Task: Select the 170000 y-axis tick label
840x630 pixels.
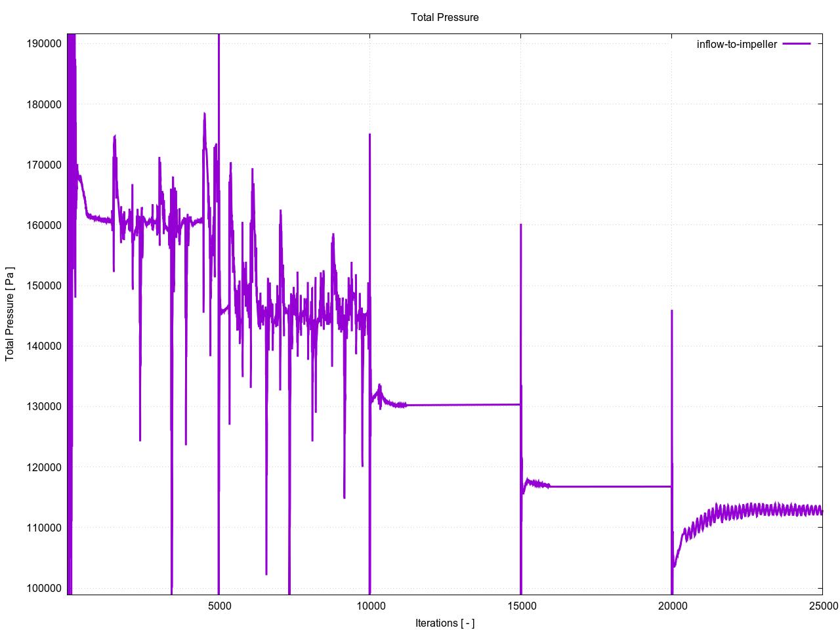Action: (44, 165)
